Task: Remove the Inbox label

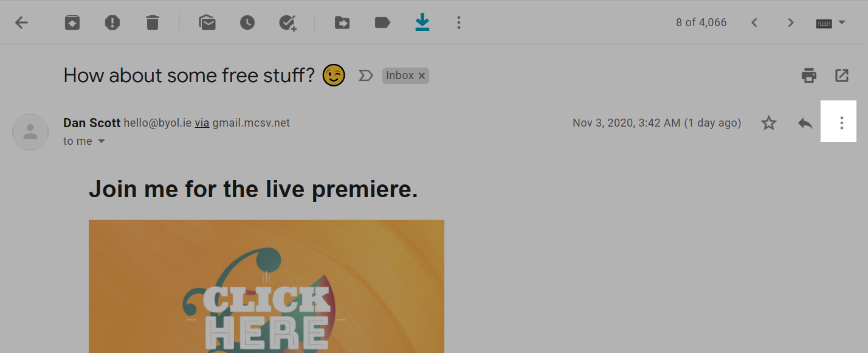Action: click(x=422, y=76)
